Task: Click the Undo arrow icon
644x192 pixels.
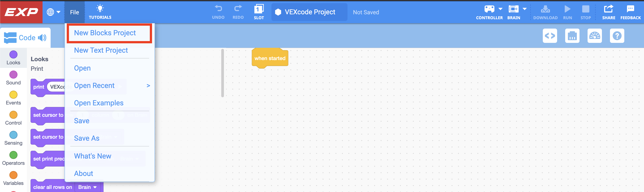Action: click(218, 9)
